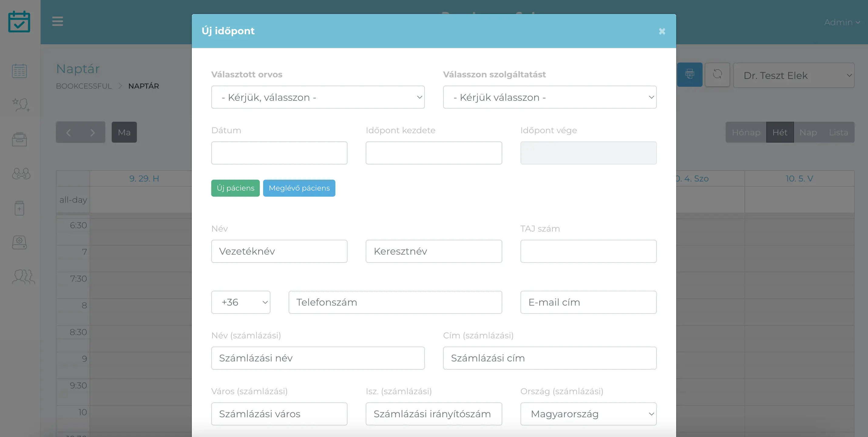Click the medicine bottle sidebar icon

click(19, 208)
